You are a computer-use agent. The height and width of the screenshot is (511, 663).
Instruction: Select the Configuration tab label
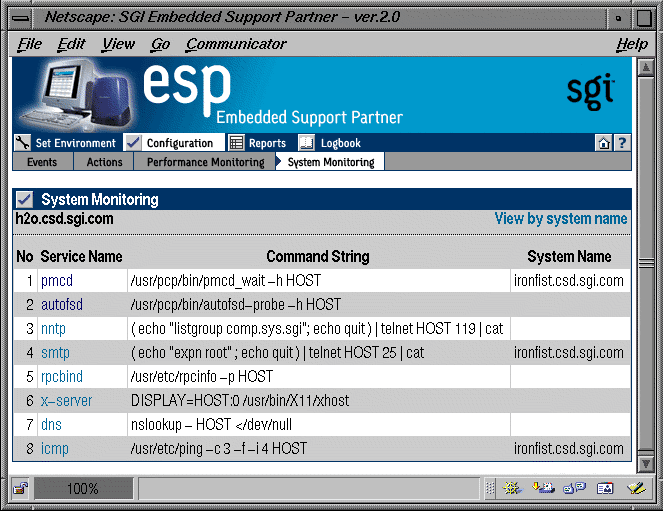point(180,143)
